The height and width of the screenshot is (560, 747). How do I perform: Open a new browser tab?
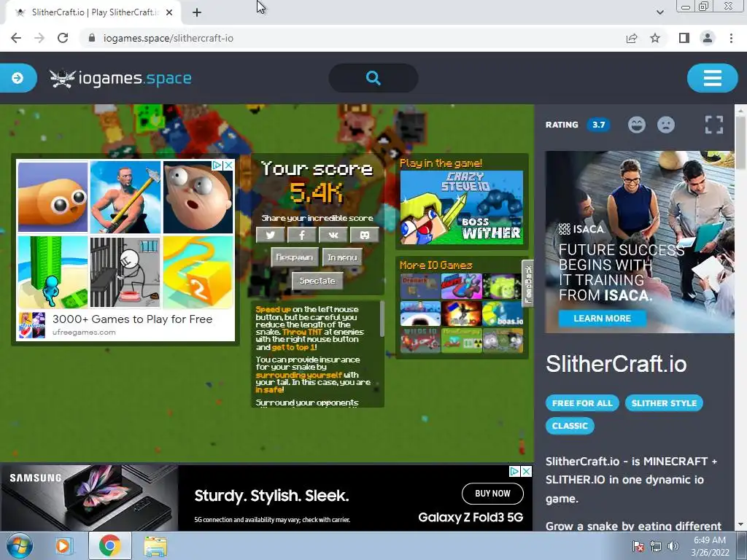point(197,13)
